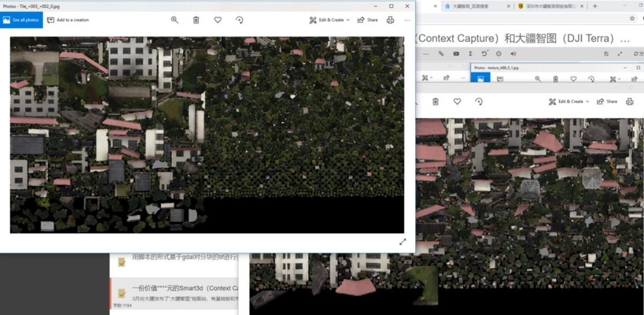This screenshot has height=315, width=644.
Task: Click the speaker icon in the editor toolbar
Action: click(x=513, y=53)
